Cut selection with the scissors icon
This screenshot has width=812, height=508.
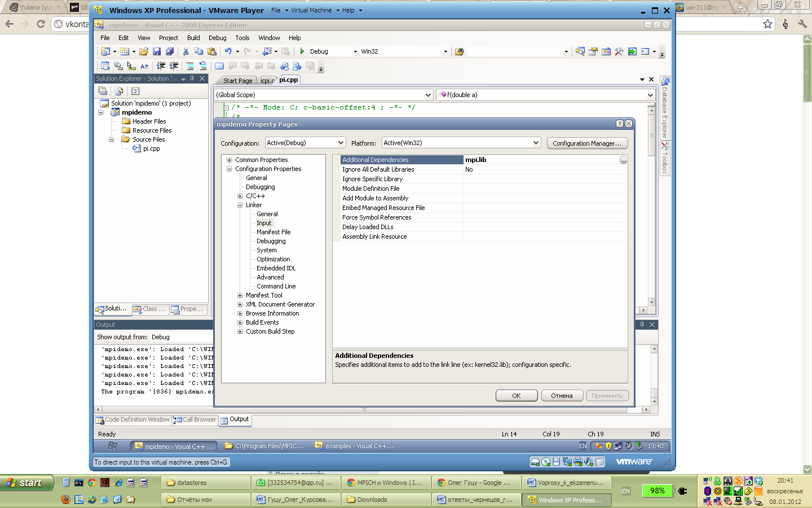click(186, 51)
